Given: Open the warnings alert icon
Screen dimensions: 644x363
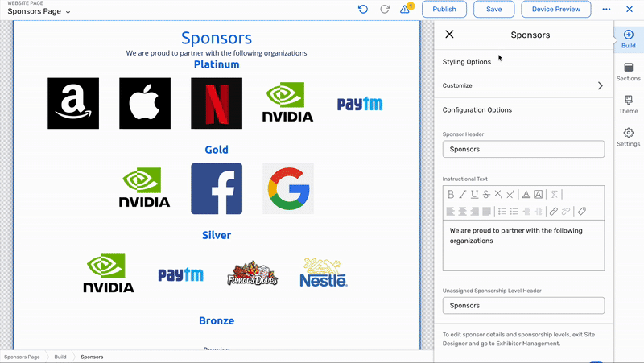Looking at the screenshot, I should click(407, 8).
